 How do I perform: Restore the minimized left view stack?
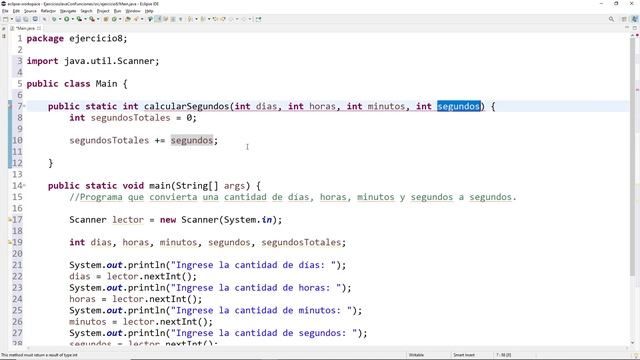coord(4,28)
